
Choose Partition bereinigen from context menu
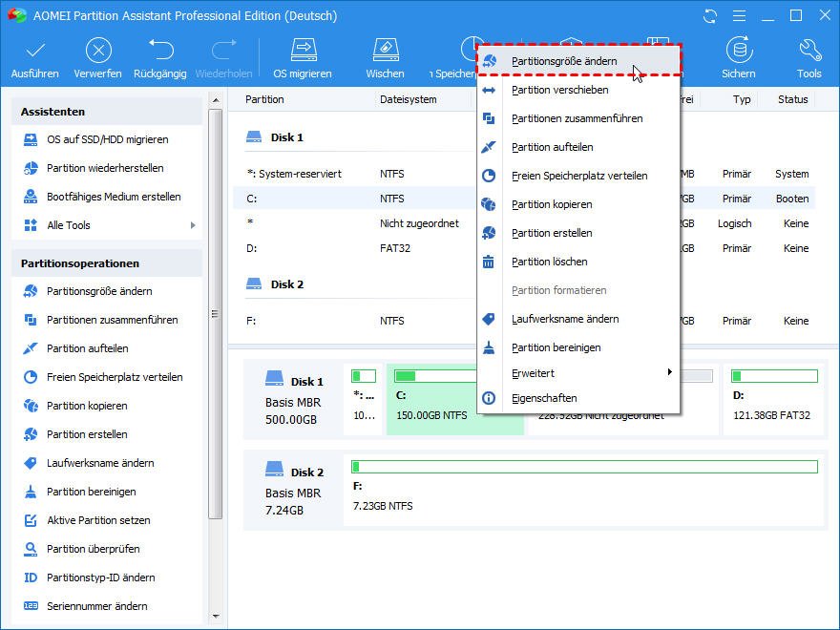tap(578, 347)
